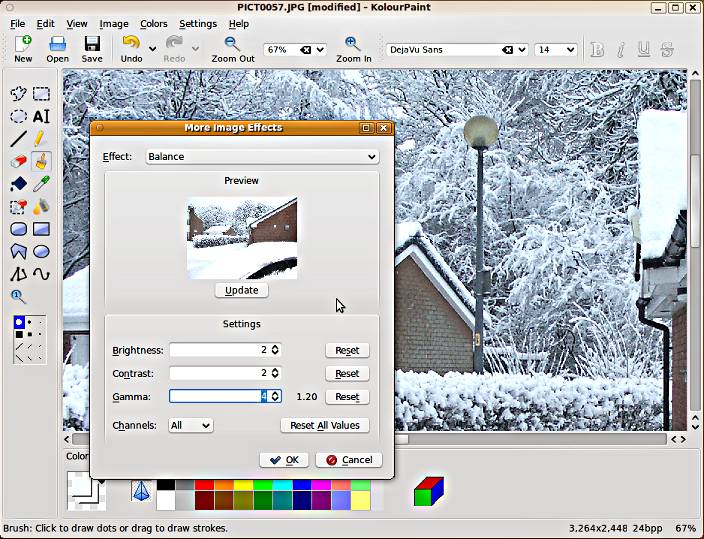Click the Open file toolbar icon

[x=57, y=44]
